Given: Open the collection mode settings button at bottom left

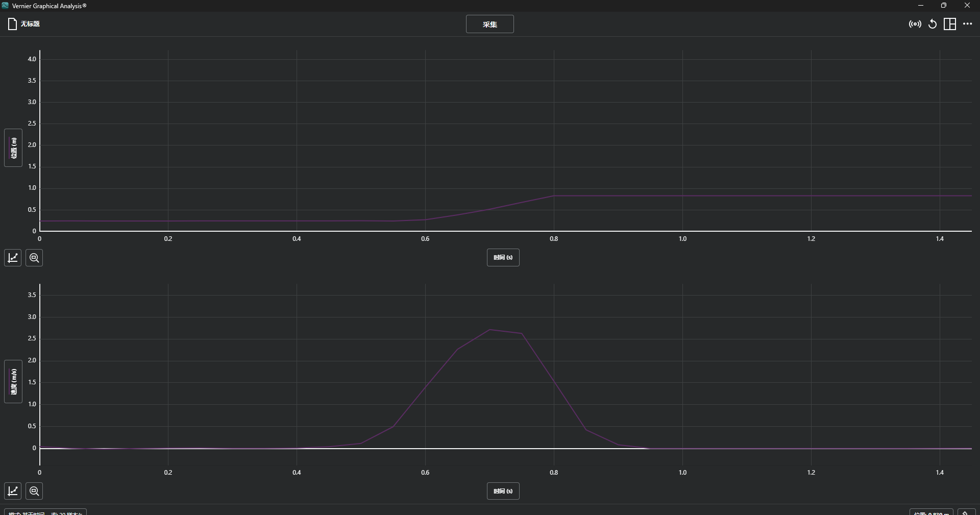Looking at the screenshot, I should click(45, 512).
